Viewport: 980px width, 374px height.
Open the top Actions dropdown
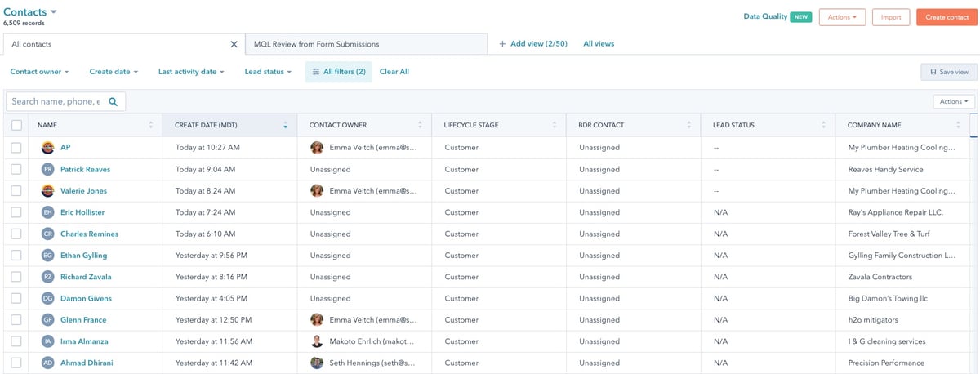point(842,17)
